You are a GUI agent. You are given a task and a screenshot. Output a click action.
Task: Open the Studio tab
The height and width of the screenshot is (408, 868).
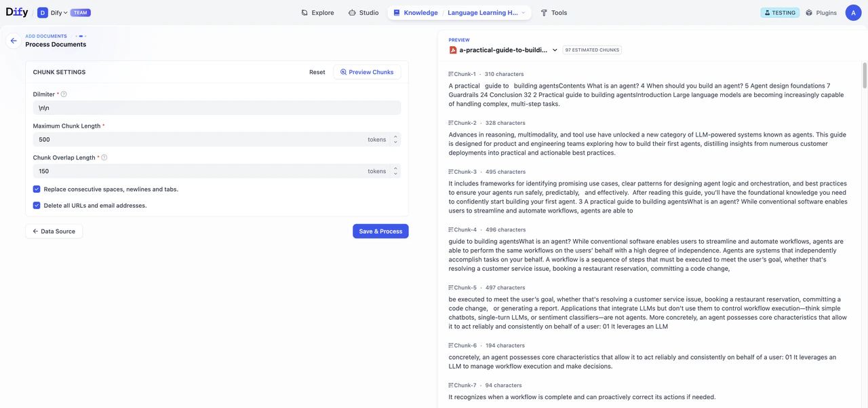[363, 12]
